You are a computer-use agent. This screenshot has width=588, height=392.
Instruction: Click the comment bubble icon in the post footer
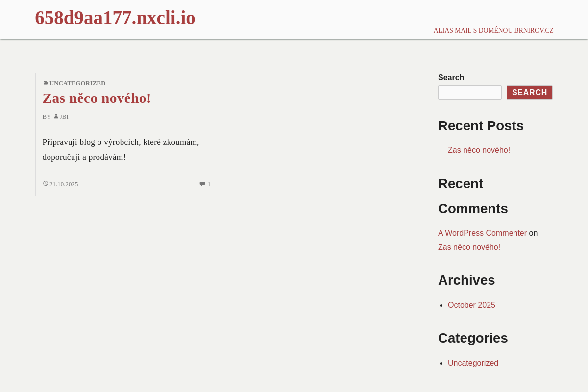(202, 184)
